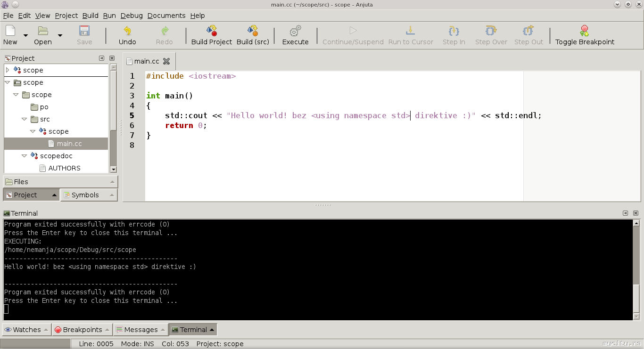The height and width of the screenshot is (349, 644).
Task: Click the Open file toolbar icon
Action: pos(43,31)
